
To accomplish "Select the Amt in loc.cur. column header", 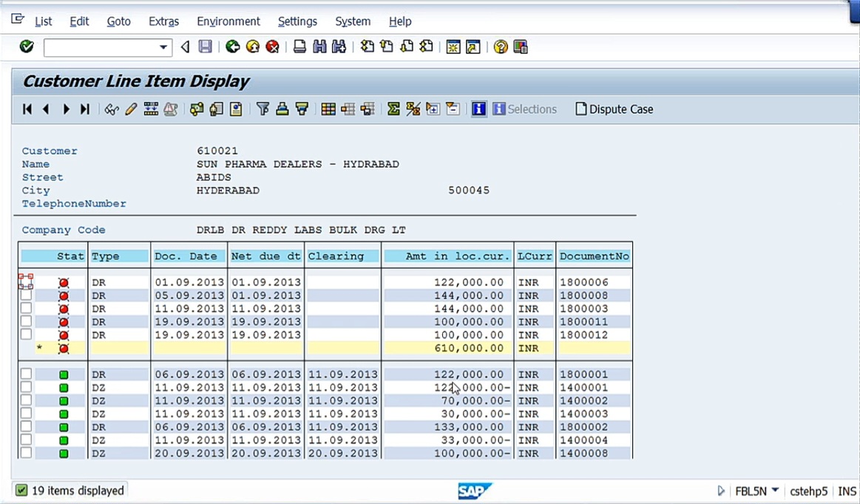I will click(447, 256).
